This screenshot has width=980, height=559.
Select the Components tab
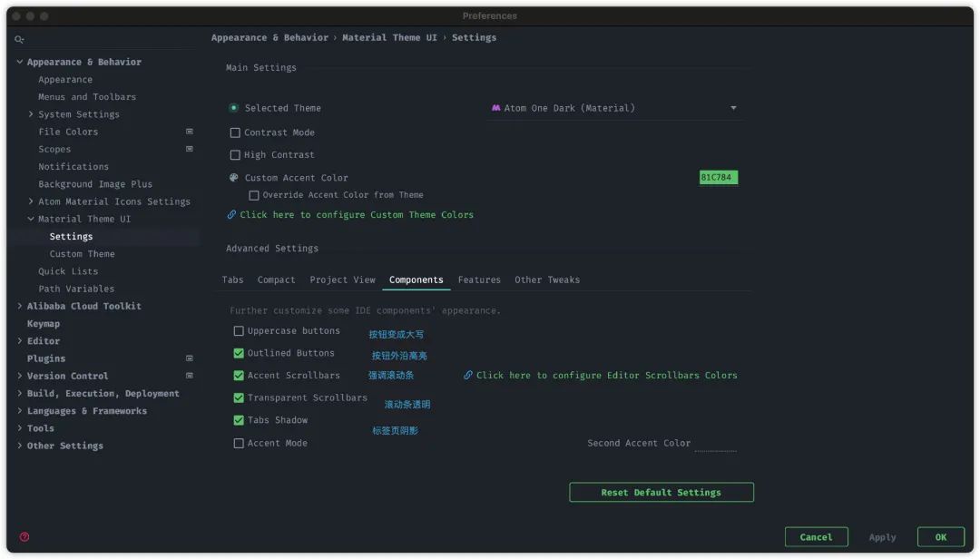(416, 279)
